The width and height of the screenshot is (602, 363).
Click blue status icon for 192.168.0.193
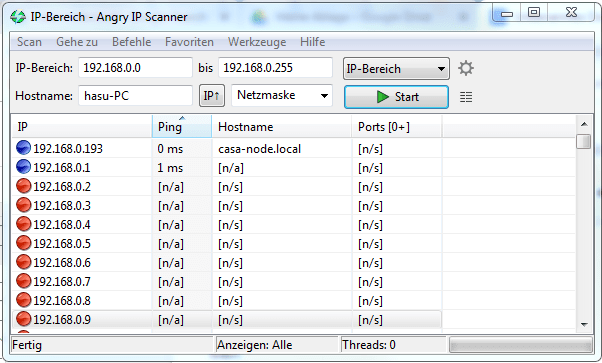(23, 148)
